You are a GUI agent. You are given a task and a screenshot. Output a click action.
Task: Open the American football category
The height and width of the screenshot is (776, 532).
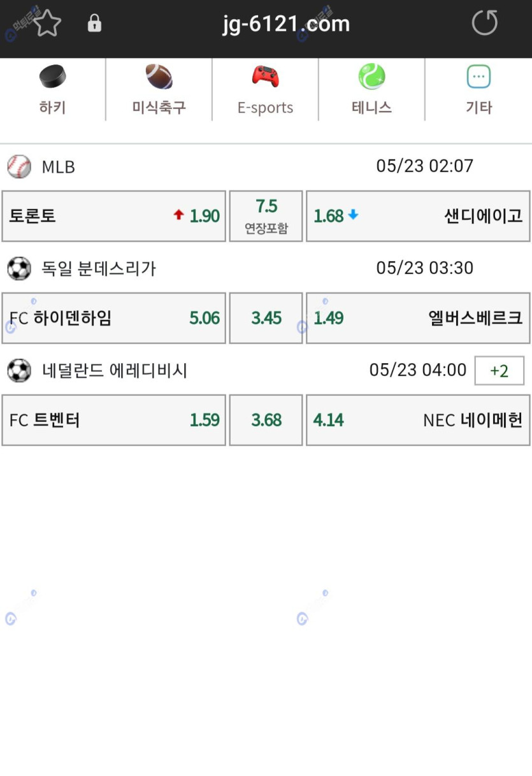[159, 78]
